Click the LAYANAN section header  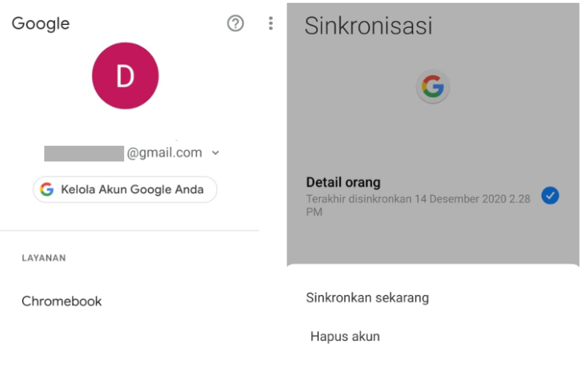point(44,258)
